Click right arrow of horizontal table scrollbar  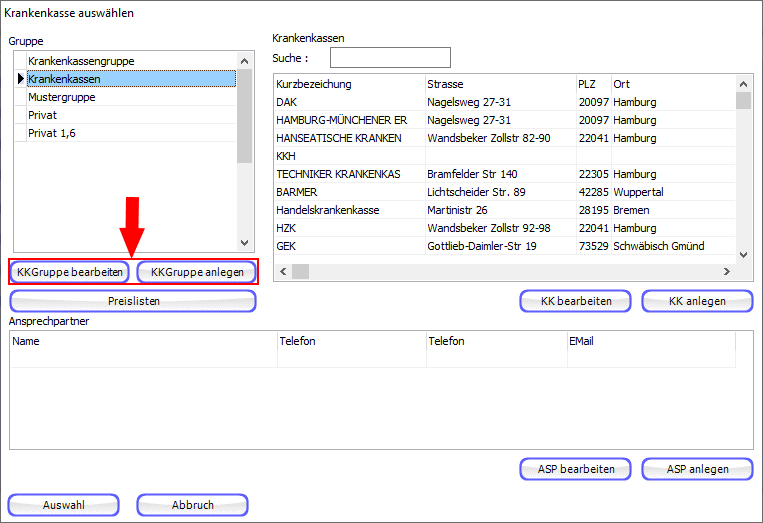coord(726,271)
